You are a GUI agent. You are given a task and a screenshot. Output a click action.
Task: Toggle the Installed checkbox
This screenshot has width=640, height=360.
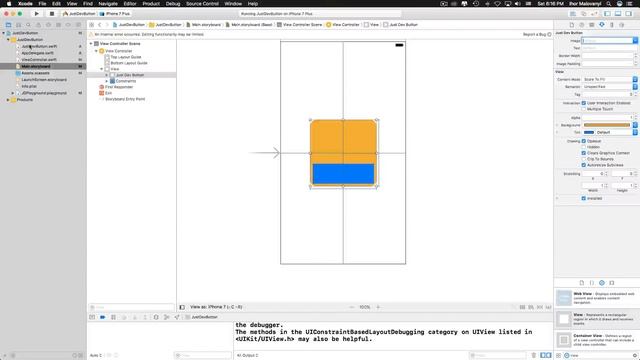[584, 198]
